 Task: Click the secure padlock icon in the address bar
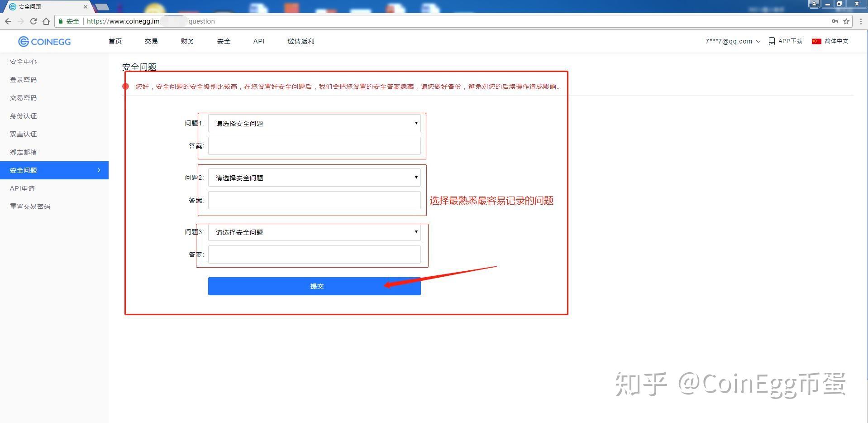(61, 21)
